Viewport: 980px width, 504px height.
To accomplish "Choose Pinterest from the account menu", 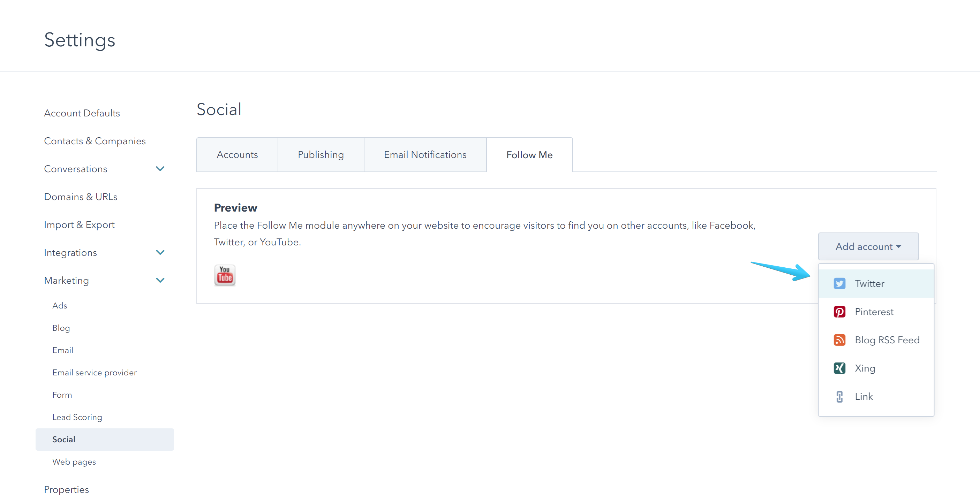I will click(x=874, y=312).
